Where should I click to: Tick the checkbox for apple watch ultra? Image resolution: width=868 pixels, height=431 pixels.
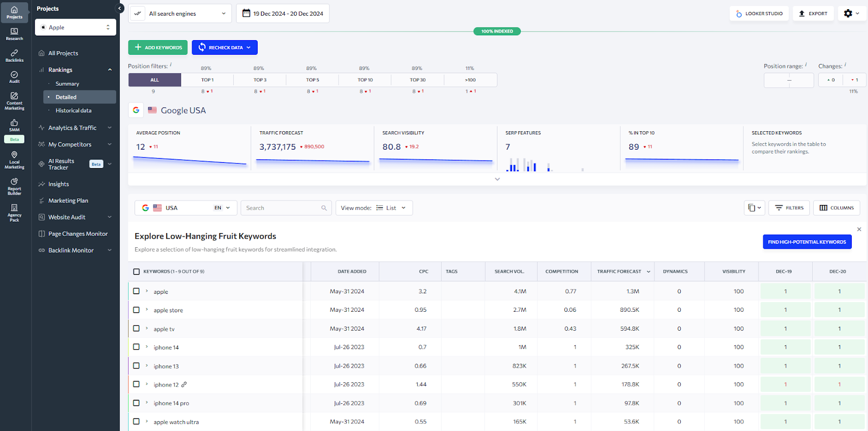point(137,421)
